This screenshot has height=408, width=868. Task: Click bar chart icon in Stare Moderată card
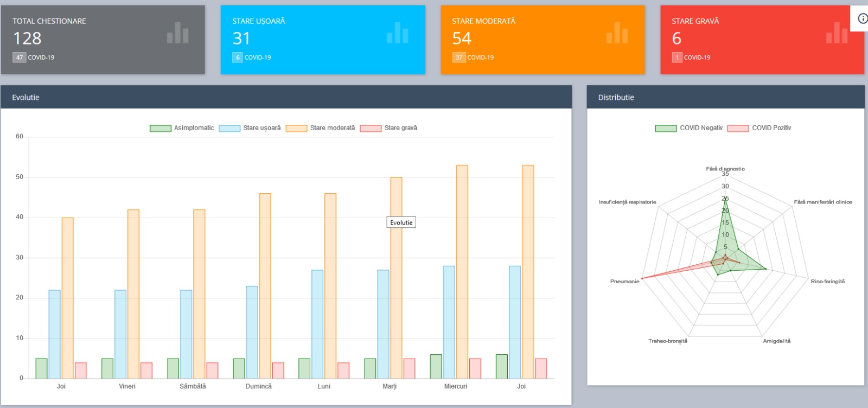[617, 33]
